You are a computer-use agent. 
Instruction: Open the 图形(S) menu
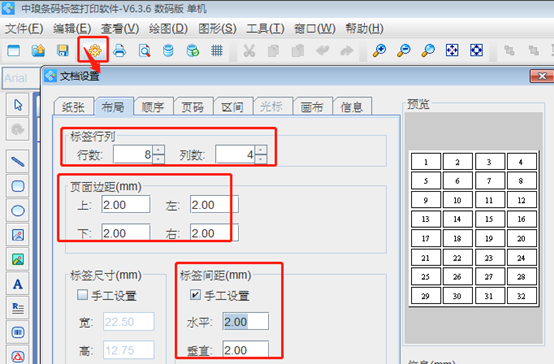click(x=217, y=29)
